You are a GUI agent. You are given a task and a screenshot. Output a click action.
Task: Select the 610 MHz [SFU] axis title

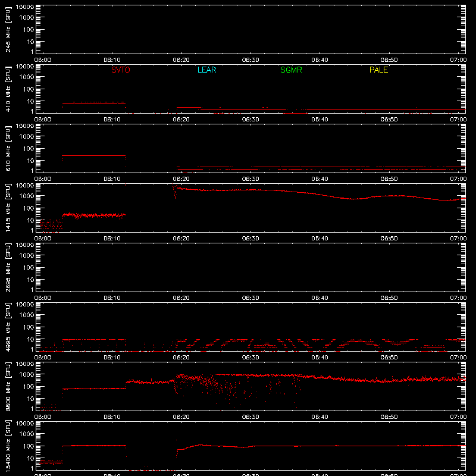click(x=8, y=149)
